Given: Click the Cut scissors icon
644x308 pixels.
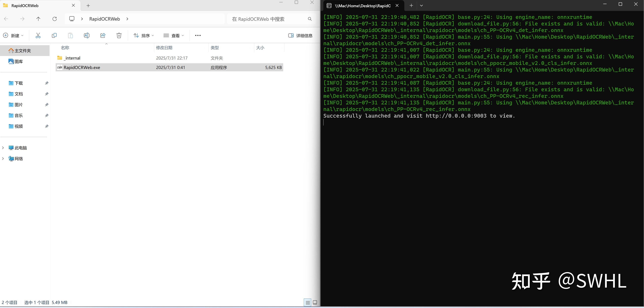Looking at the screenshot, I should tap(38, 36).
